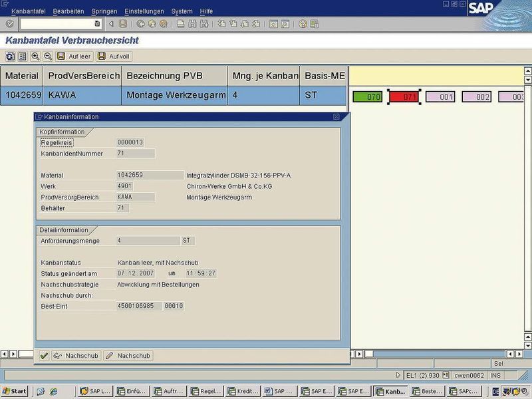Confirm the Kanbaninformation dialog with the checkmark
532x399 pixels.
(x=45, y=356)
